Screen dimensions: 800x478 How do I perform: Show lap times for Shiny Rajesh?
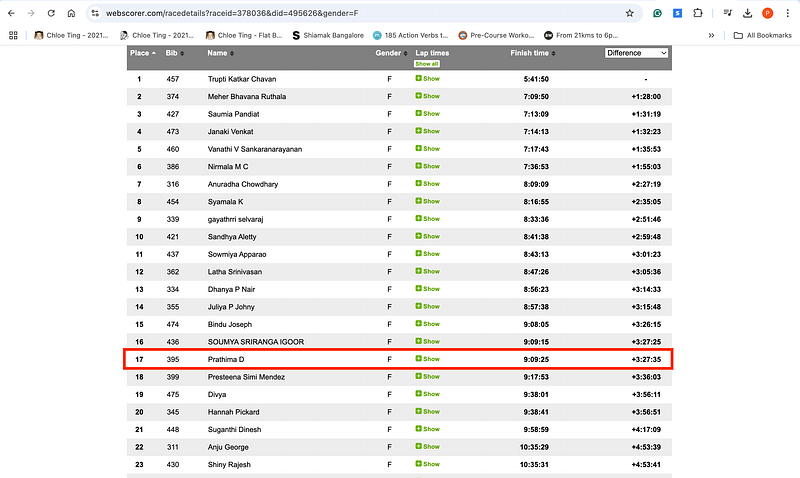[x=428, y=464]
